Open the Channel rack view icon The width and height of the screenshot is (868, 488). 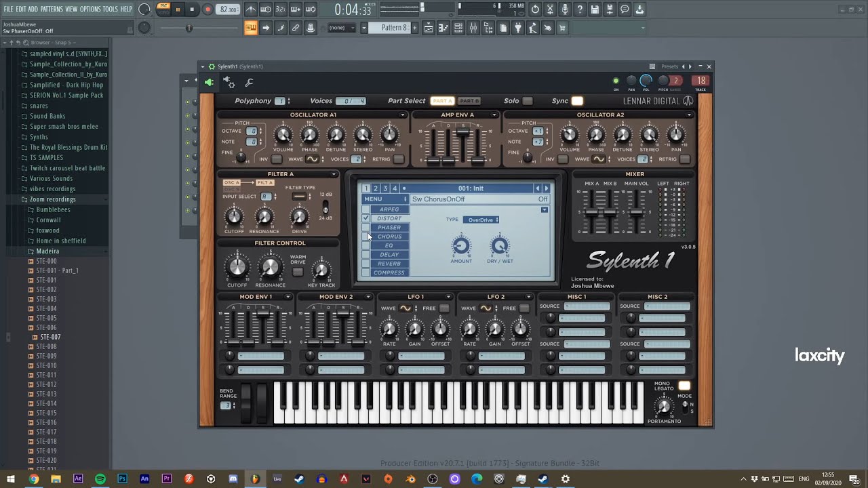coord(458,28)
